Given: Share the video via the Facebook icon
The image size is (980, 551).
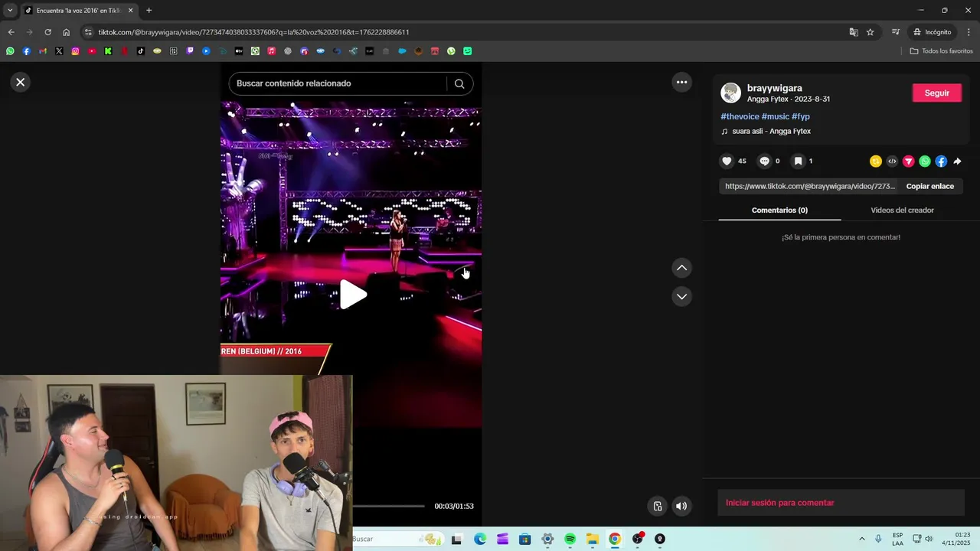Looking at the screenshot, I should click(x=941, y=161).
